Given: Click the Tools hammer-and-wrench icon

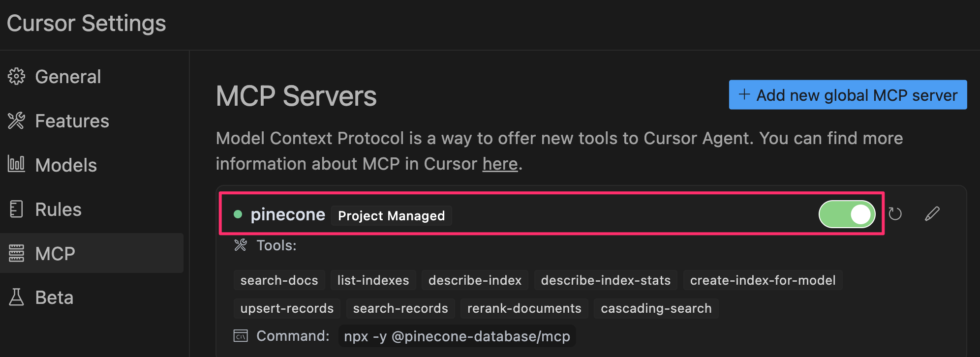Looking at the screenshot, I should click(x=241, y=245).
